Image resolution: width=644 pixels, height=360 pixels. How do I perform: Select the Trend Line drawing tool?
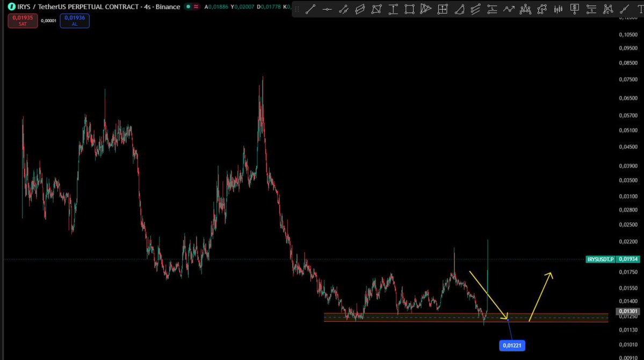(310, 9)
